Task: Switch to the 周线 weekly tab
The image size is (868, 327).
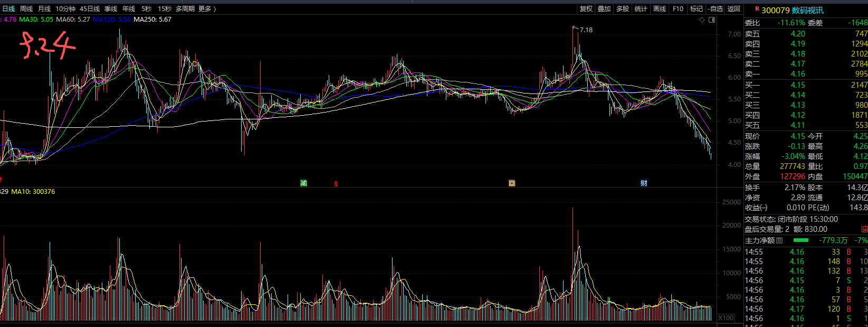Action: [26, 8]
